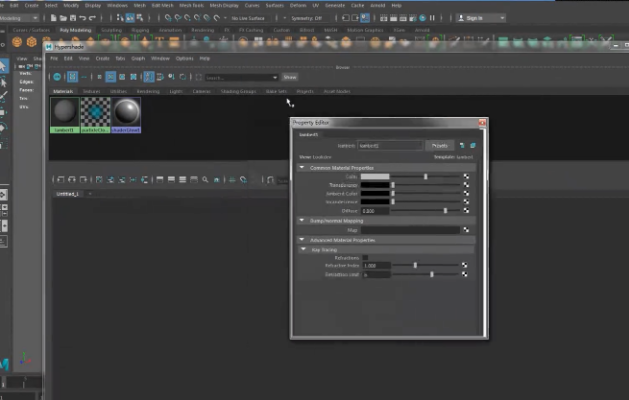Click the Transparency map checker icon
The height and width of the screenshot is (400, 629).
pos(466,185)
